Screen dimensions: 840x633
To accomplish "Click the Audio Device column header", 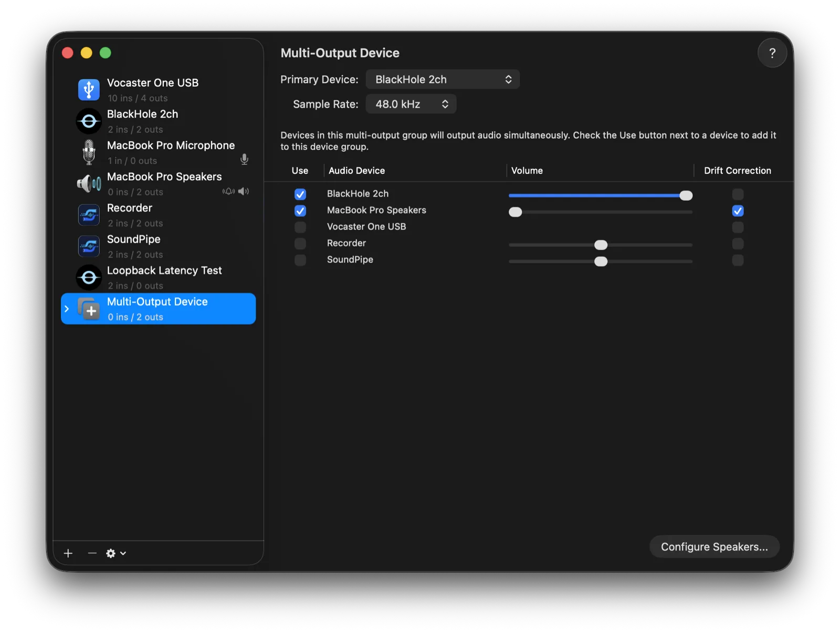I will pos(356,171).
